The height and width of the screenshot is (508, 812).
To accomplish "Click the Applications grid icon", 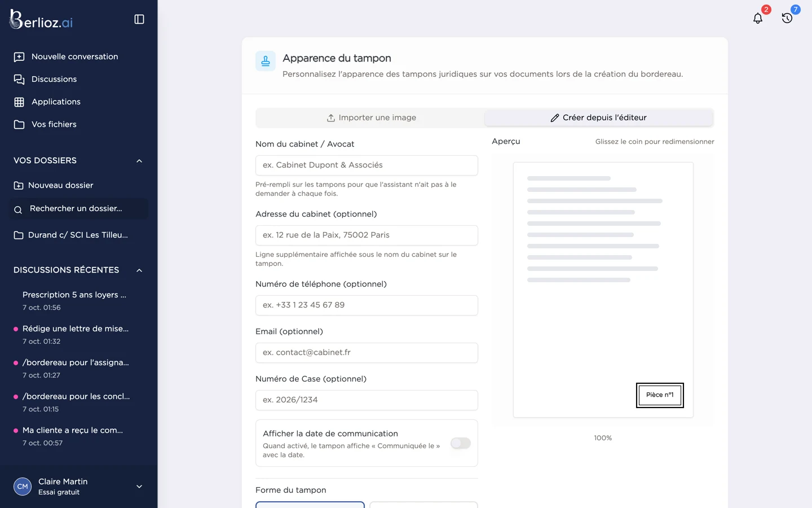I will click(x=19, y=102).
